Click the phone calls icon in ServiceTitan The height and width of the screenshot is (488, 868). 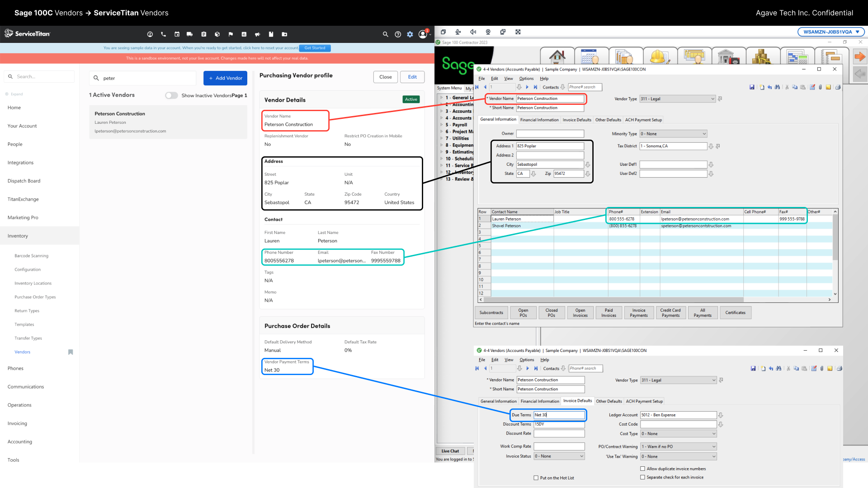(x=163, y=34)
